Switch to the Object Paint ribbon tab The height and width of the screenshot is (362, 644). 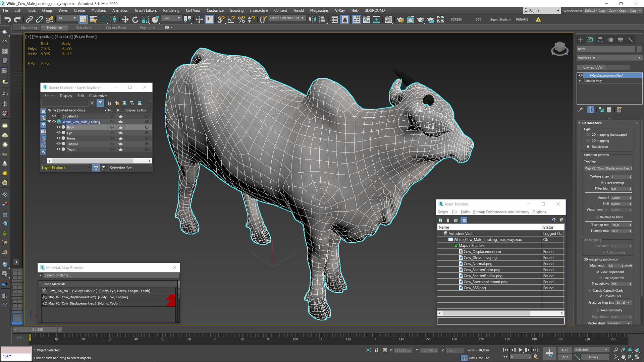click(x=116, y=28)
